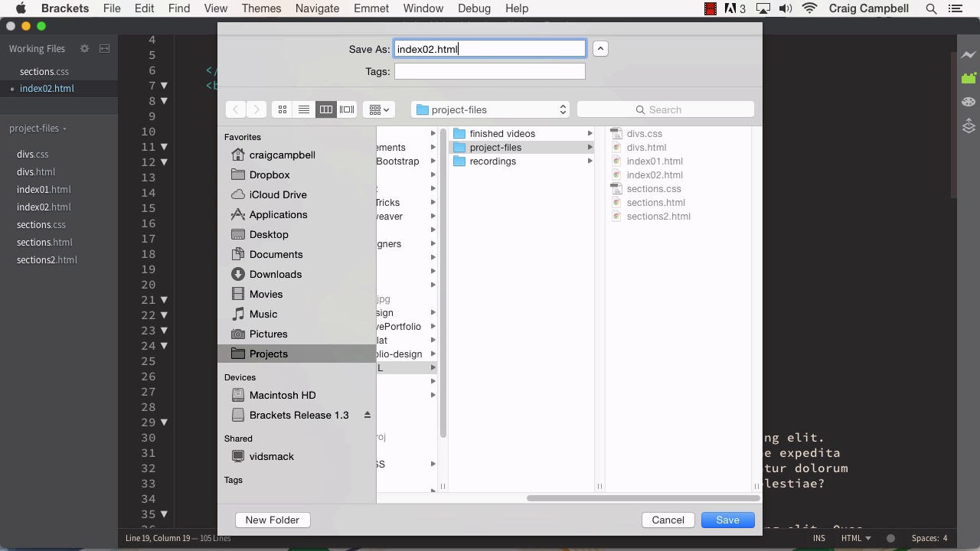This screenshot has height=551, width=980.
Task: Open the Apple menu
Action: click(x=21, y=8)
